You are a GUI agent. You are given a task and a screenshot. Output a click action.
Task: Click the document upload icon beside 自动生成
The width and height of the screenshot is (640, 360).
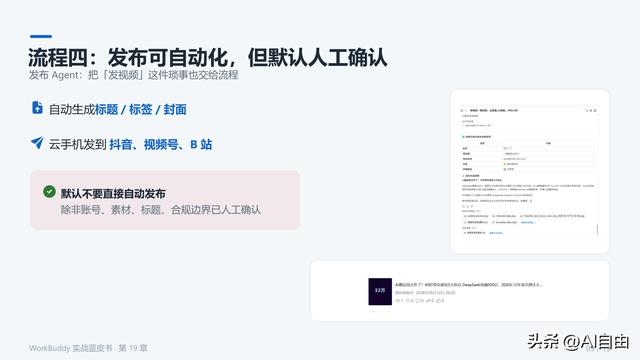pyautogui.click(x=37, y=107)
